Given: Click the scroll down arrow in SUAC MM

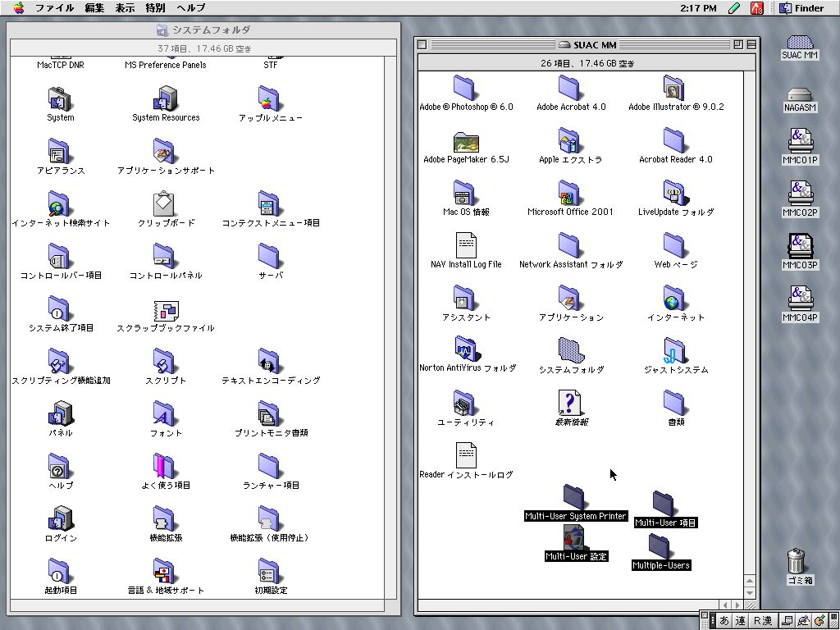Looking at the screenshot, I should (750, 593).
